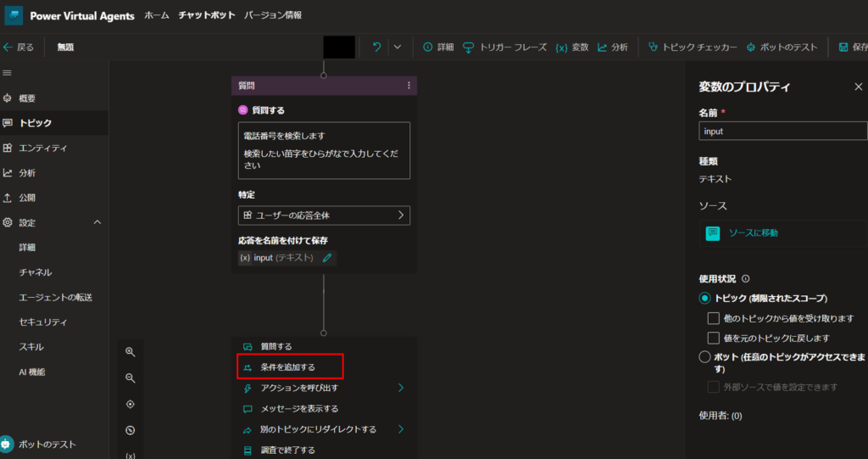Click the zoom in magnifier icon
The width and height of the screenshot is (868, 459).
tap(131, 352)
